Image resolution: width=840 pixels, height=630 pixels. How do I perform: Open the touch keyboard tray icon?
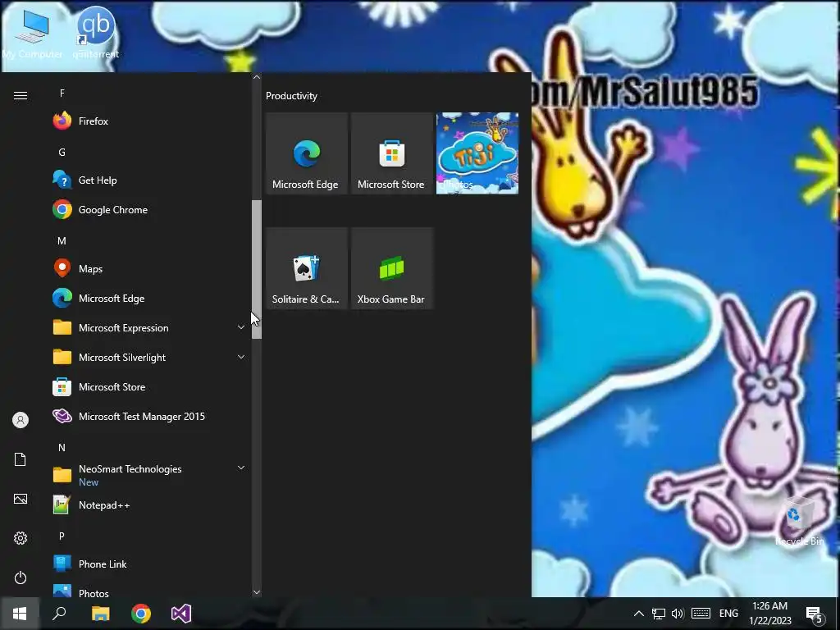[701, 614]
